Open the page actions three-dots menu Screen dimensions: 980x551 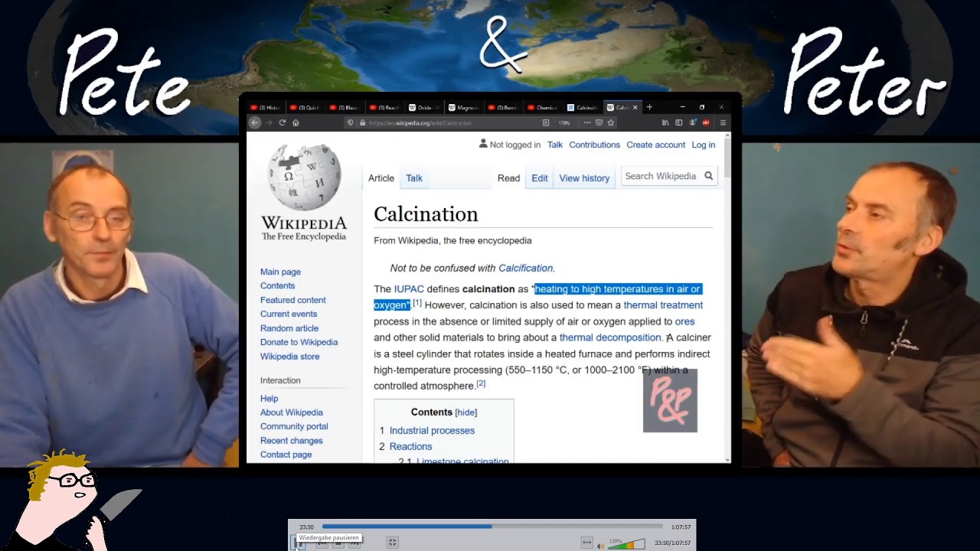click(x=587, y=122)
